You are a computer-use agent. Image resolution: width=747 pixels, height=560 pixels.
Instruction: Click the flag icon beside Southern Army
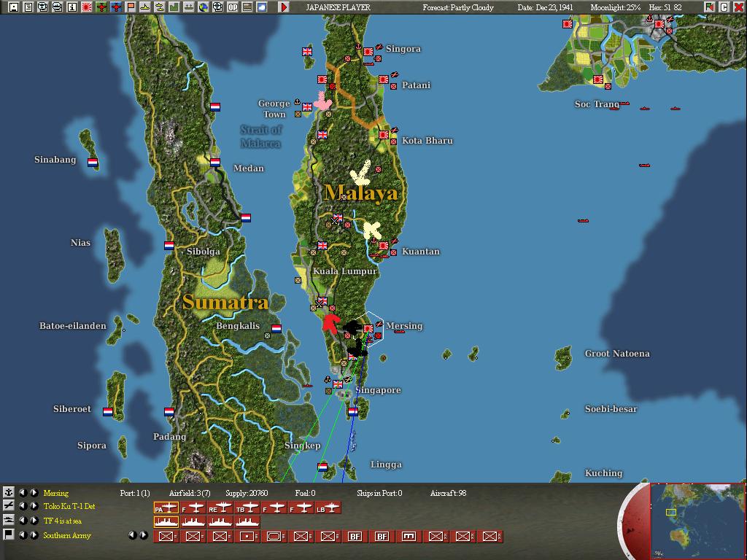tap(9, 534)
